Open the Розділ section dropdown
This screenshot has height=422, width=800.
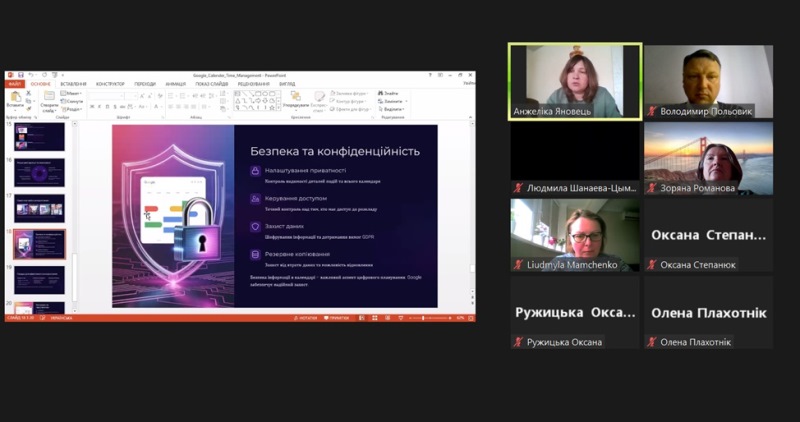coord(71,109)
